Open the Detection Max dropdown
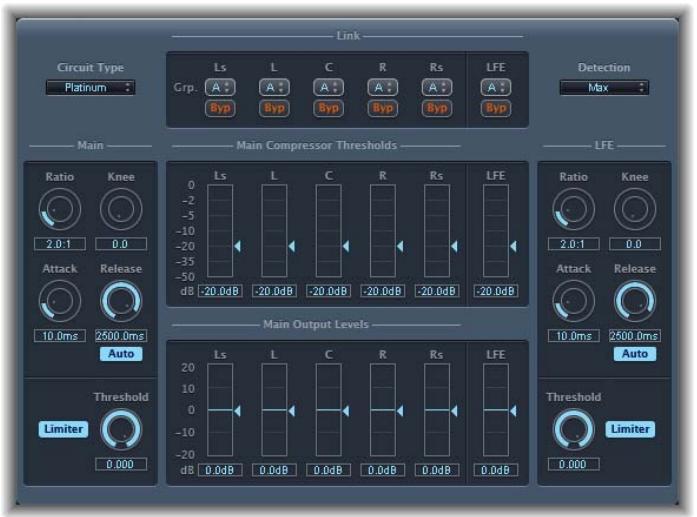Image resolution: width=697 pixels, height=517 pixels. point(604,88)
